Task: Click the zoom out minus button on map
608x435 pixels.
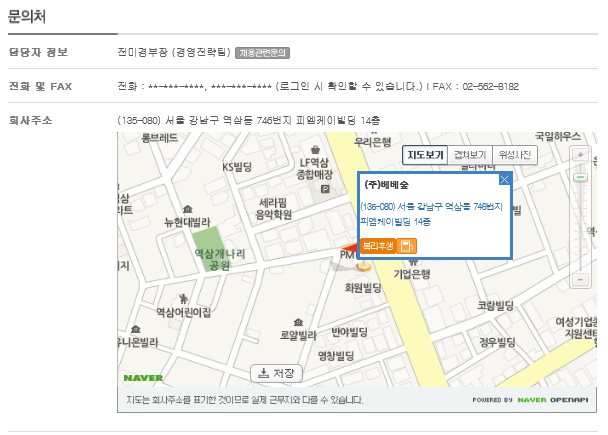Action: tap(579, 279)
